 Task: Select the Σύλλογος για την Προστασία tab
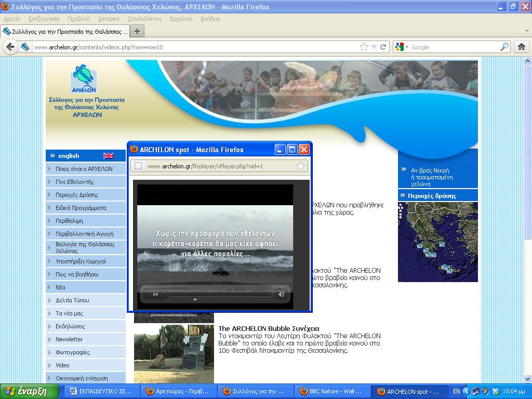65,32
